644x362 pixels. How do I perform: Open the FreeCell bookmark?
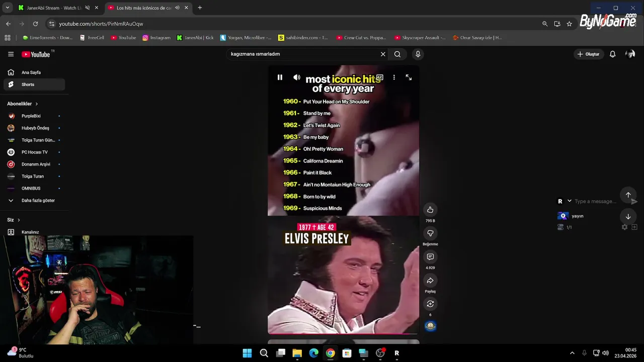tap(92, 38)
